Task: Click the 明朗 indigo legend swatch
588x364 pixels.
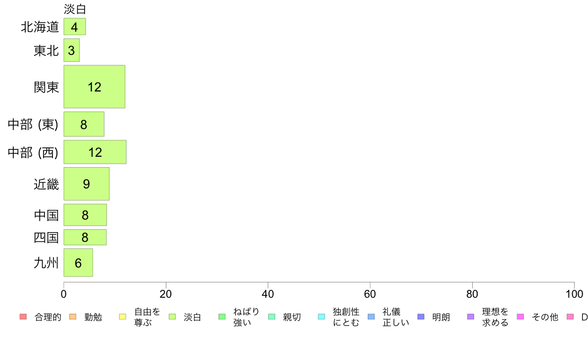Action: pos(421,317)
